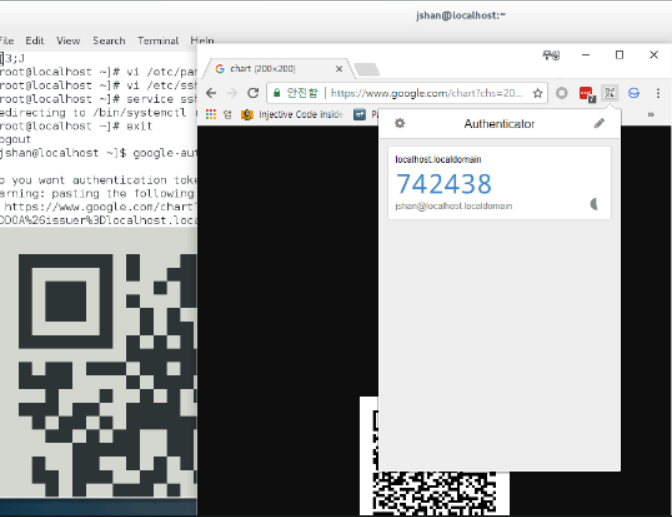Copy the 742438 verification code
Viewport: 672px width, 517px height.
tap(444, 184)
